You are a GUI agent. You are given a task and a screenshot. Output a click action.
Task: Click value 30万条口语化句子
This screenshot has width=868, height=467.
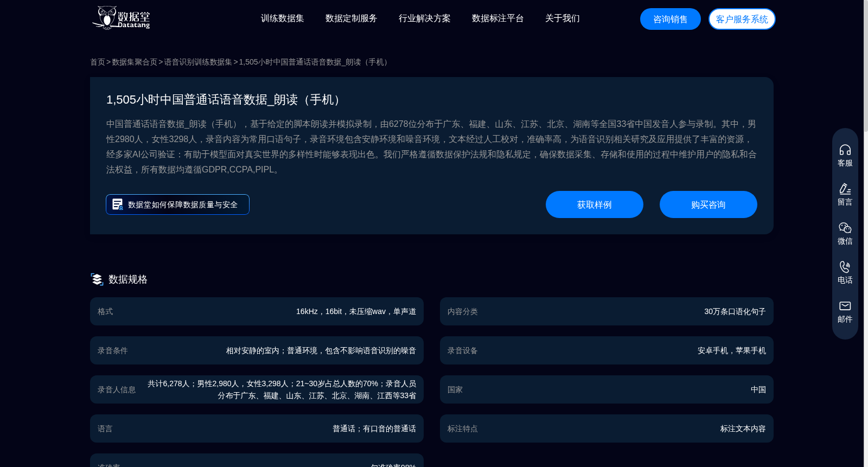click(735, 311)
